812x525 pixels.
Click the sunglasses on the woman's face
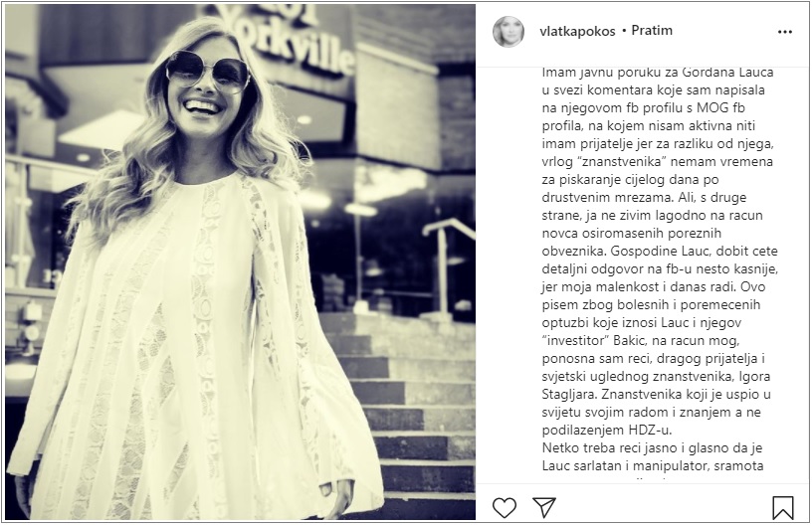click(208, 72)
